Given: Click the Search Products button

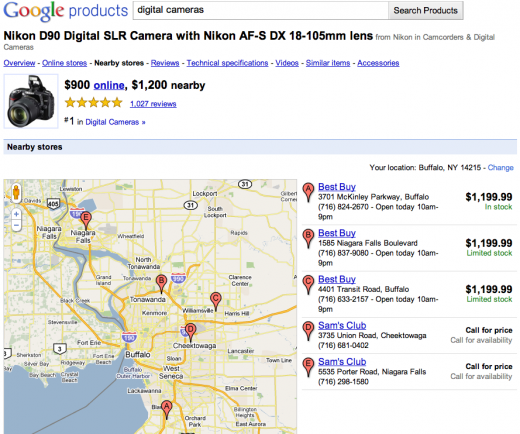Looking at the screenshot, I should pos(426,11).
